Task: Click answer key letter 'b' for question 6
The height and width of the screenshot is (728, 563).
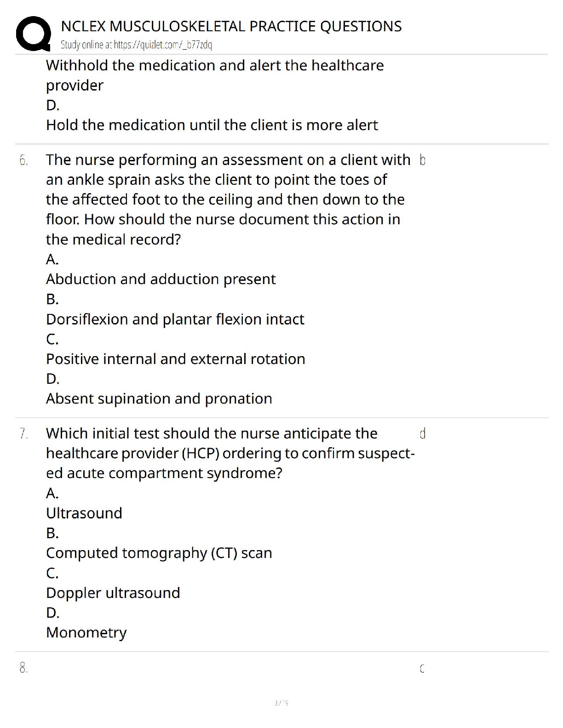Action: [423, 160]
